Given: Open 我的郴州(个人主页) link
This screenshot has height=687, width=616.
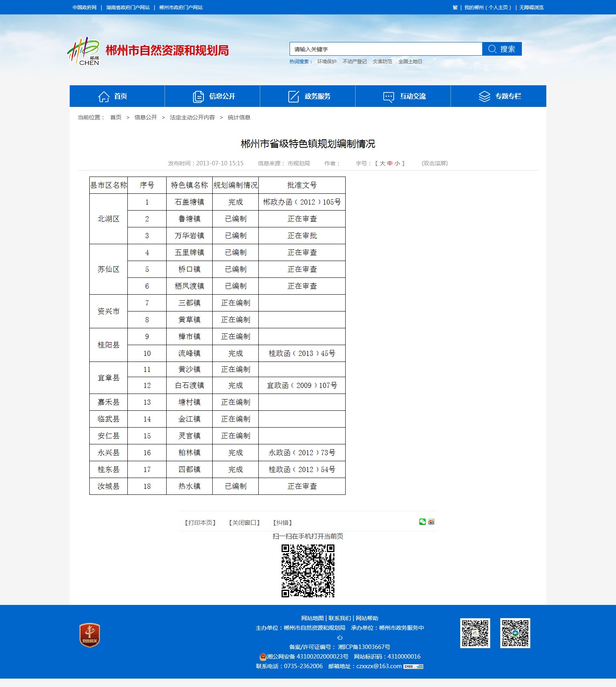Looking at the screenshot, I should tap(488, 8).
